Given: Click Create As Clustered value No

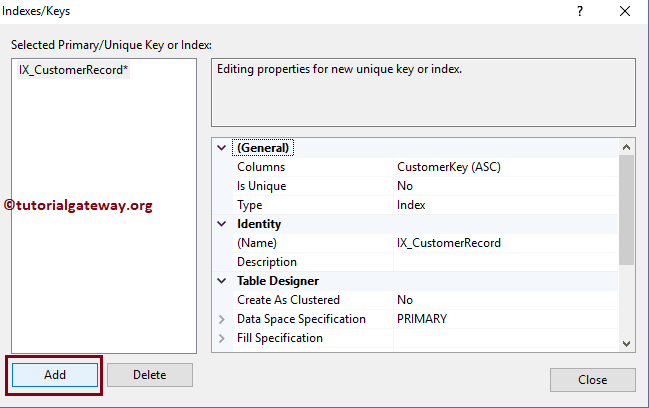Looking at the screenshot, I should pyautogui.click(x=405, y=300).
